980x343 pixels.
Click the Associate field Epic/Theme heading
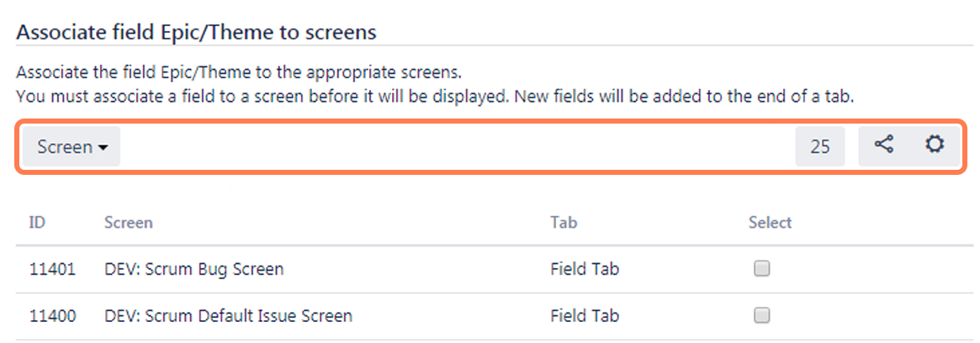(x=196, y=33)
